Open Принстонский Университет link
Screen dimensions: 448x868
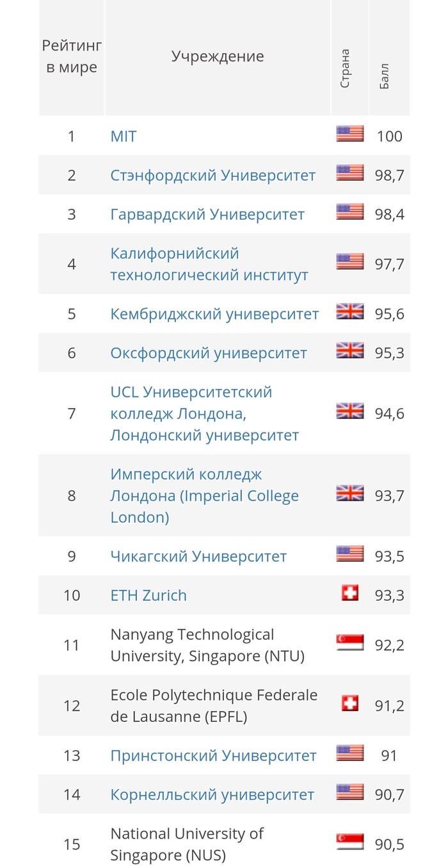click(213, 756)
